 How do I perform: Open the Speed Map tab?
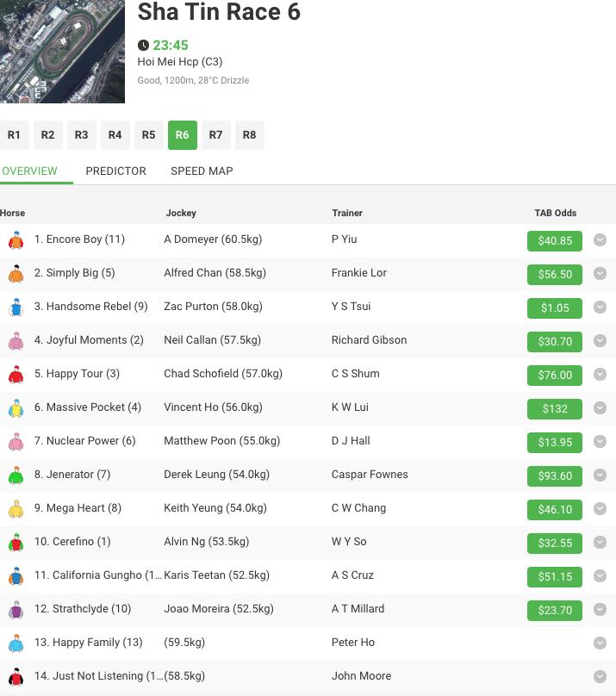click(x=202, y=171)
